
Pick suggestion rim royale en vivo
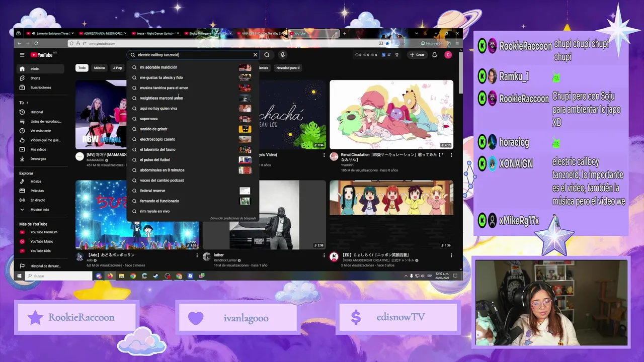pos(193,211)
